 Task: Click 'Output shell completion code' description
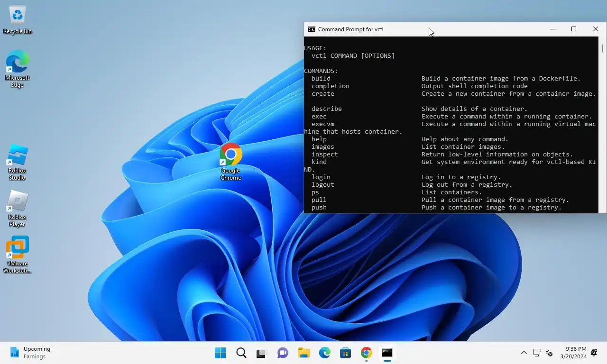475,86
